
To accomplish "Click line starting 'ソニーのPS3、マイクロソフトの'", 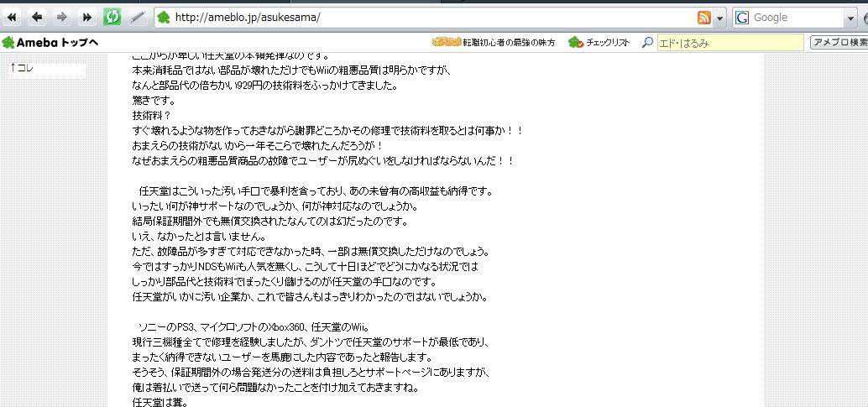I will click(254, 326).
